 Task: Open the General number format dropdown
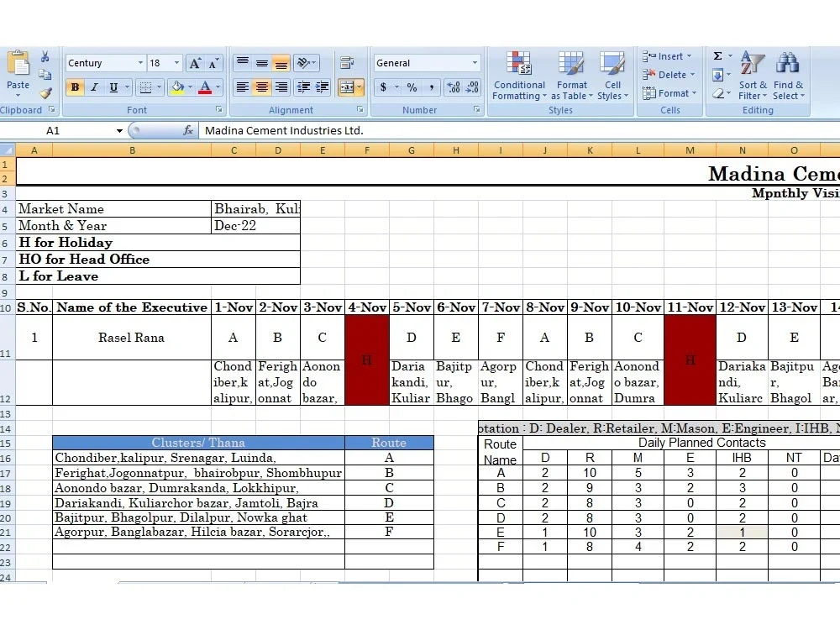[x=475, y=63]
